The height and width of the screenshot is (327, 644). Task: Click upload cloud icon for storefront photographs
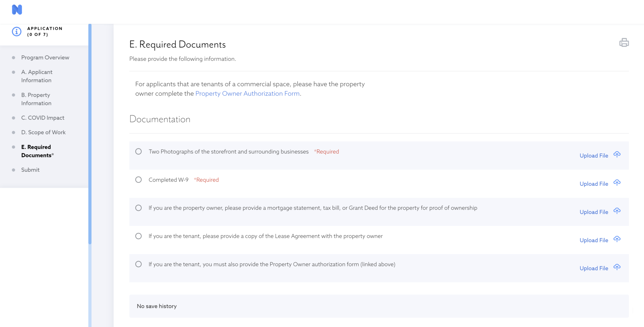617,154
